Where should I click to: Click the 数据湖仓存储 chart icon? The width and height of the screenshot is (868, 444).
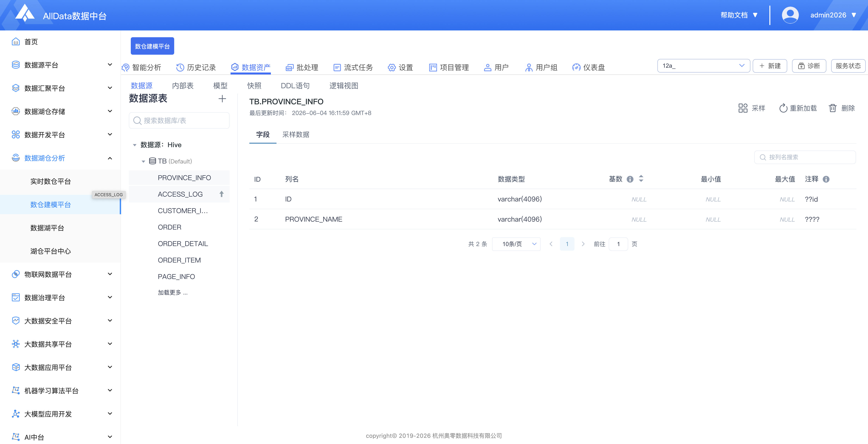(15, 111)
